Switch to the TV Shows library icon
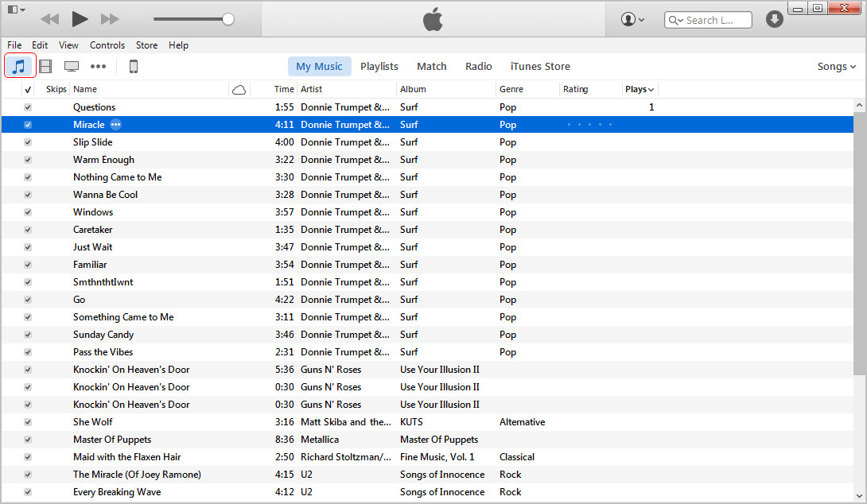Screen dimensions: 867x504 coord(72,66)
